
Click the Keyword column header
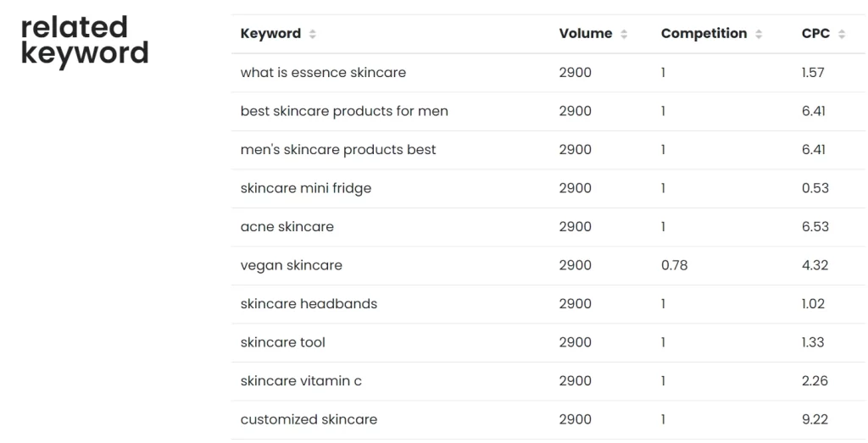click(270, 34)
